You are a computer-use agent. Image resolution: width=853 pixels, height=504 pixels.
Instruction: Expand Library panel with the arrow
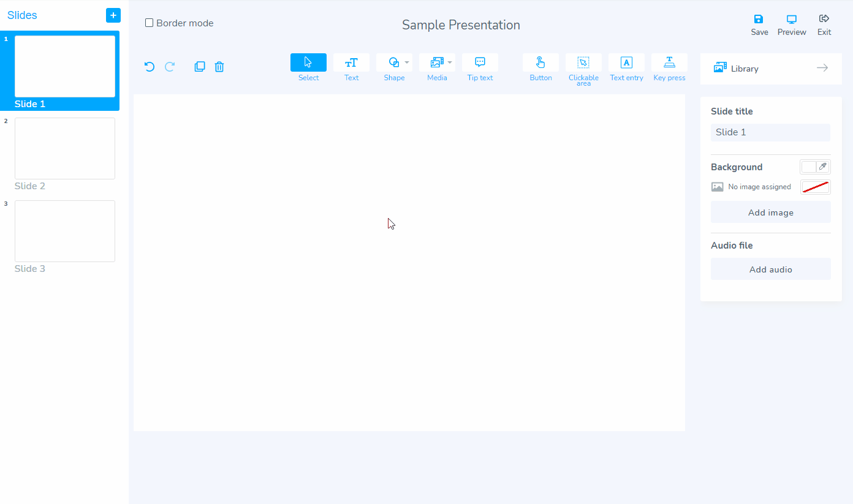pos(822,68)
